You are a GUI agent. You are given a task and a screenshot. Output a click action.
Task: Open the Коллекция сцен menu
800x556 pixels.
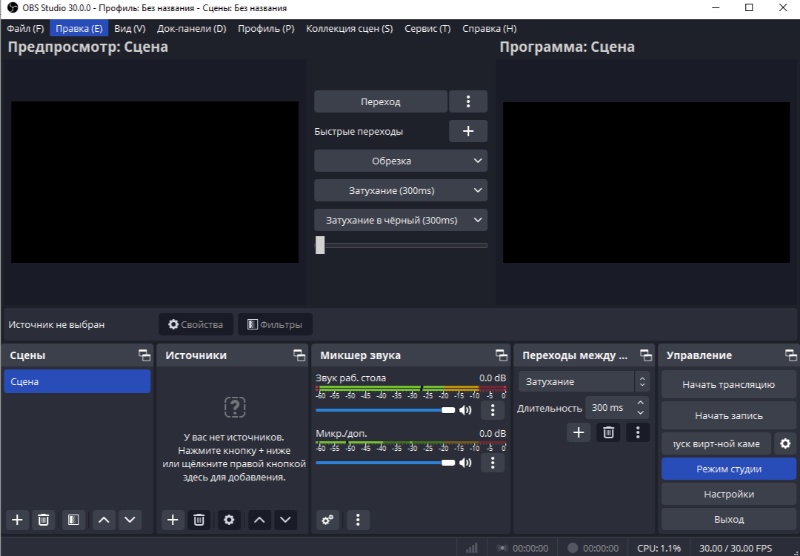click(x=349, y=29)
